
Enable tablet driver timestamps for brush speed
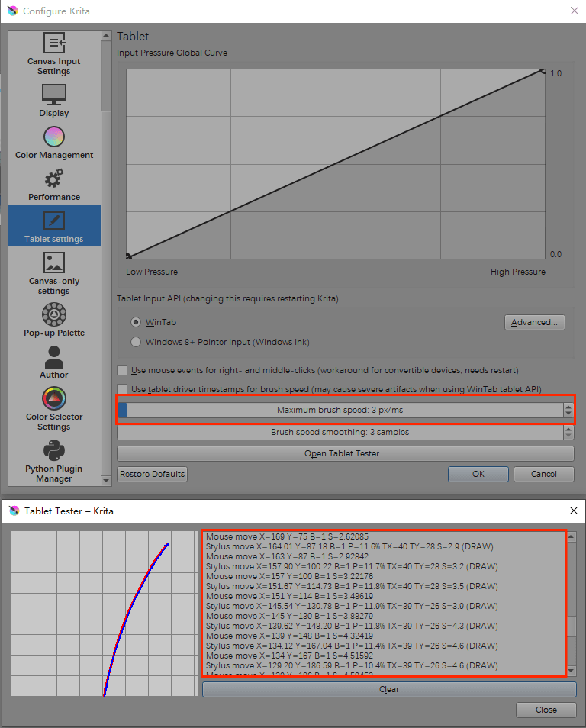[122, 388]
